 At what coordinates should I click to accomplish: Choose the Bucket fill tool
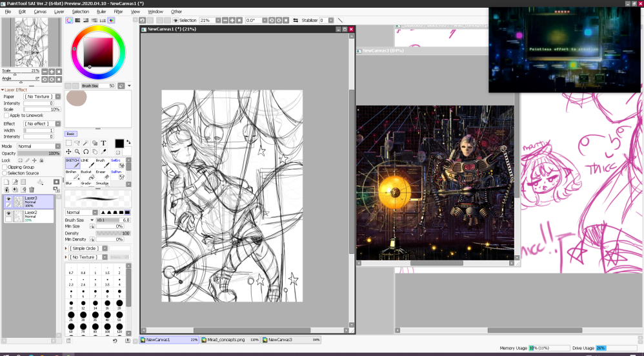pyautogui.click(x=87, y=174)
